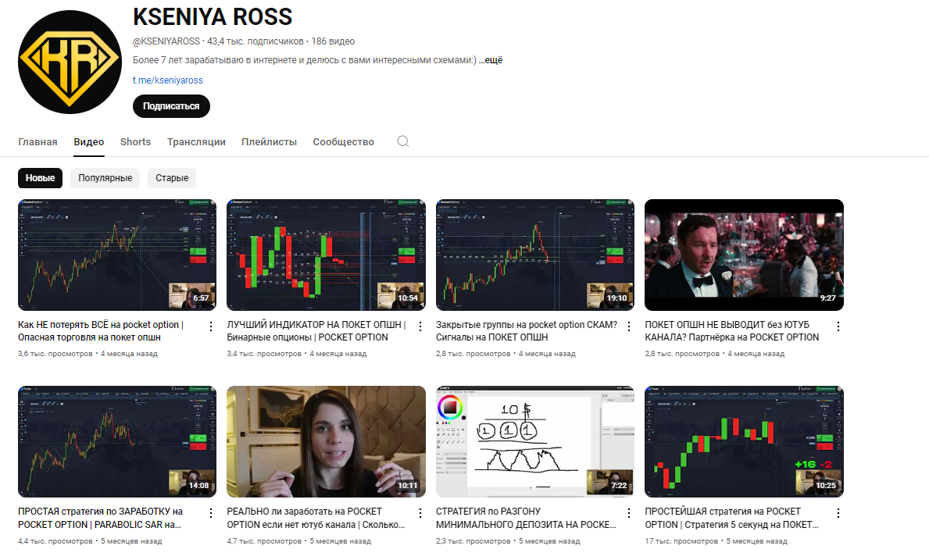The image size is (929, 560).
Task: Click the Подписаться button
Action: coord(171,106)
